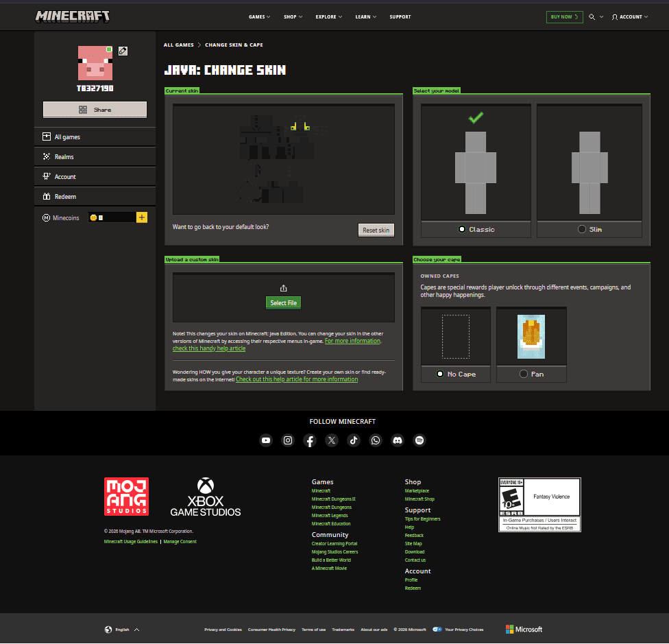669x644 pixels.
Task: Open Minecraft Dungeons II footer link
Action: tap(334, 499)
